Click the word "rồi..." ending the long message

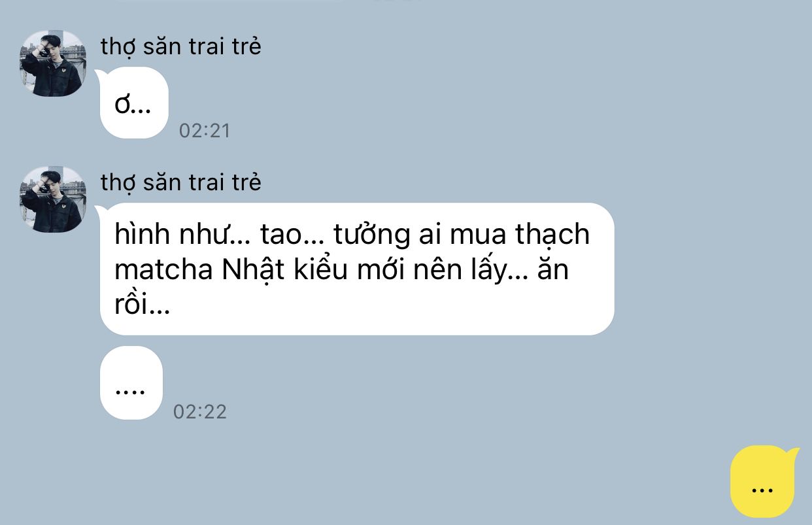click(142, 305)
